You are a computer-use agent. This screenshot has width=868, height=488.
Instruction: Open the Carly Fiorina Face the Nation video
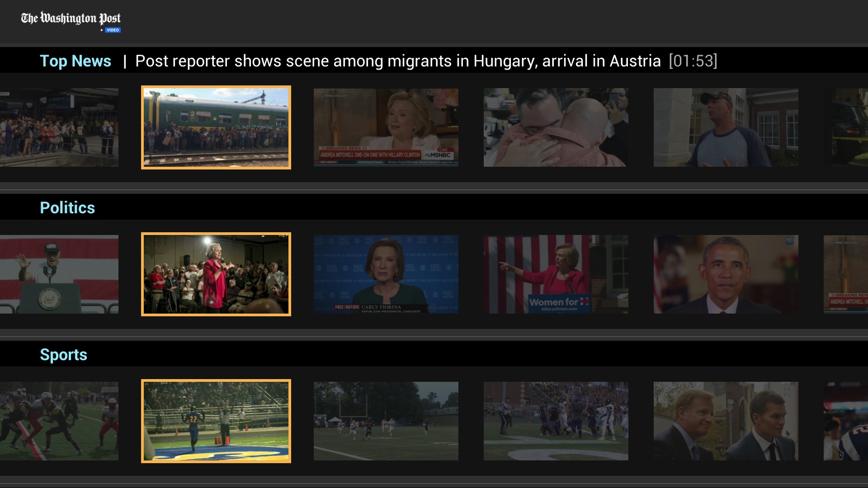tap(386, 274)
